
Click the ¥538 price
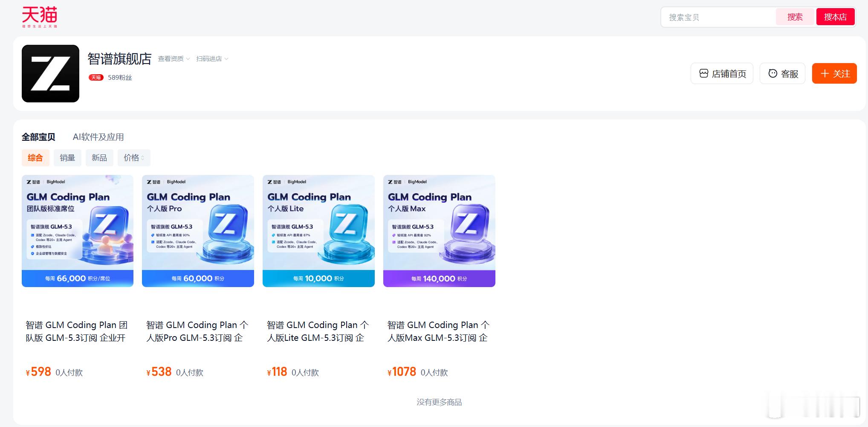point(159,372)
